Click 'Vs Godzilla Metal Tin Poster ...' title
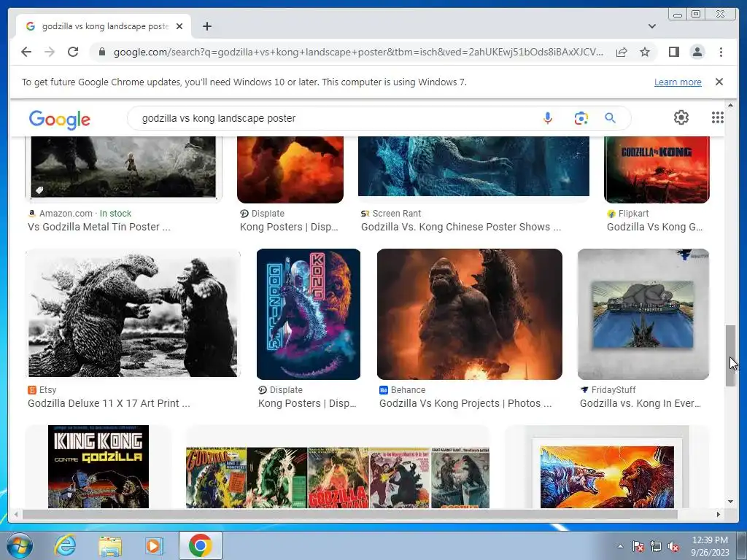This screenshot has width=747, height=560. pyautogui.click(x=98, y=227)
